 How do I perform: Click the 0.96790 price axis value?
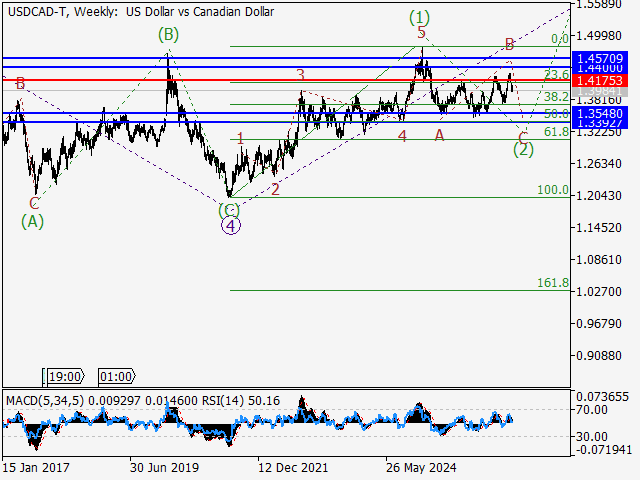[599, 324]
